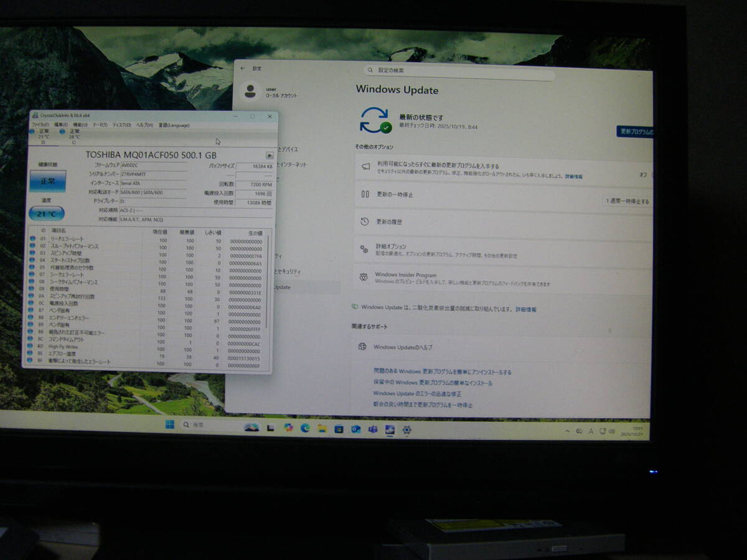The height and width of the screenshot is (560, 747).
Task: Click the ファームウェア value AV002C
Action: (x=130, y=166)
